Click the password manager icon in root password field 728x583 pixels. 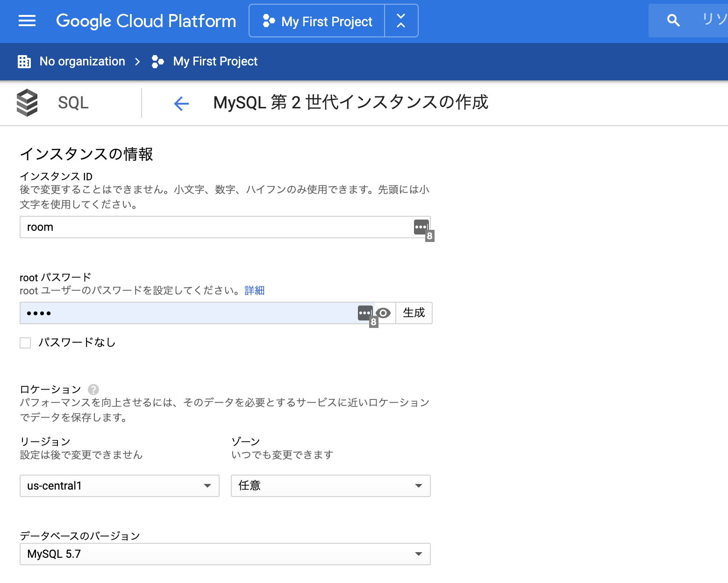pos(365,313)
